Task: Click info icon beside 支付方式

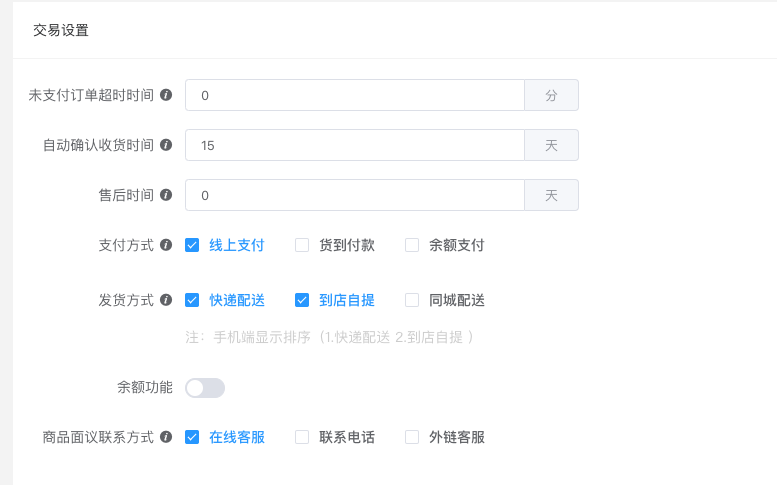Action: click(166, 245)
